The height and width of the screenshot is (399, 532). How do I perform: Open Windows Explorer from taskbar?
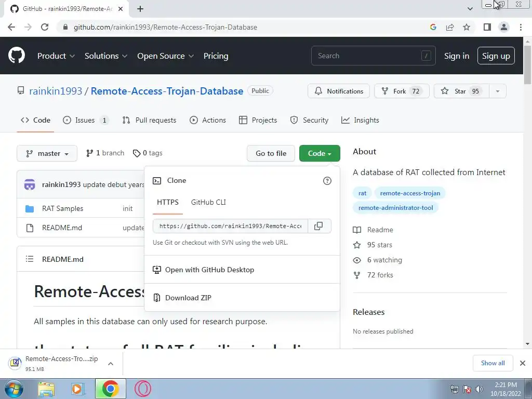[x=46, y=389]
